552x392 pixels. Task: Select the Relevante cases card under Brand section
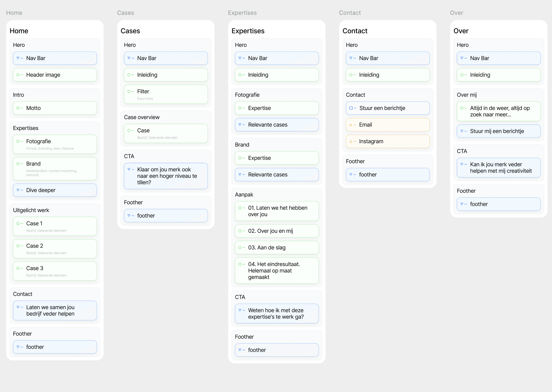(x=277, y=175)
